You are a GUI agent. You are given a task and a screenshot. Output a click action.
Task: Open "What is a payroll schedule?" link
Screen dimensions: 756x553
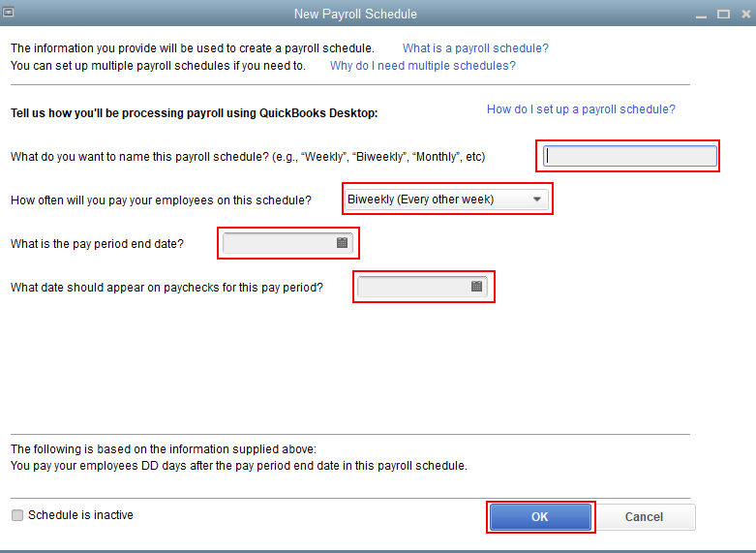coord(475,48)
